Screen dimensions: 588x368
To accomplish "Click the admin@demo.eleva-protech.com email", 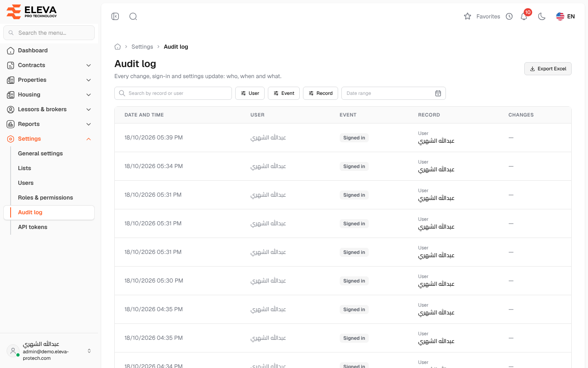I will tap(46, 355).
